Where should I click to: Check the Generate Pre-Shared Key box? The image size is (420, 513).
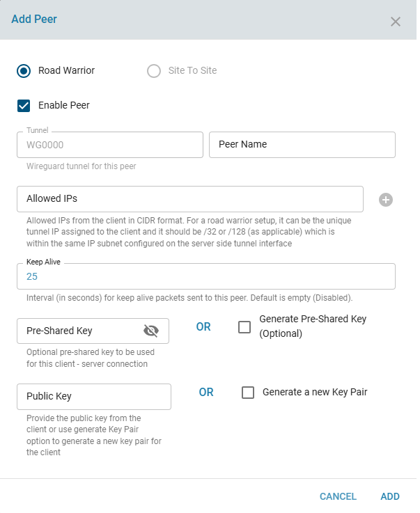(244, 326)
